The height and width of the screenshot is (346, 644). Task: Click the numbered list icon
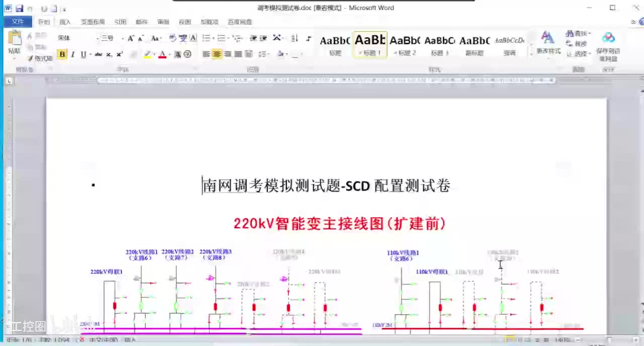click(x=221, y=38)
